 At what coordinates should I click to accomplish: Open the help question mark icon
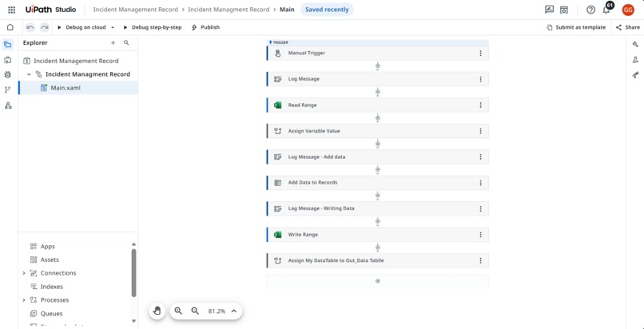point(590,10)
